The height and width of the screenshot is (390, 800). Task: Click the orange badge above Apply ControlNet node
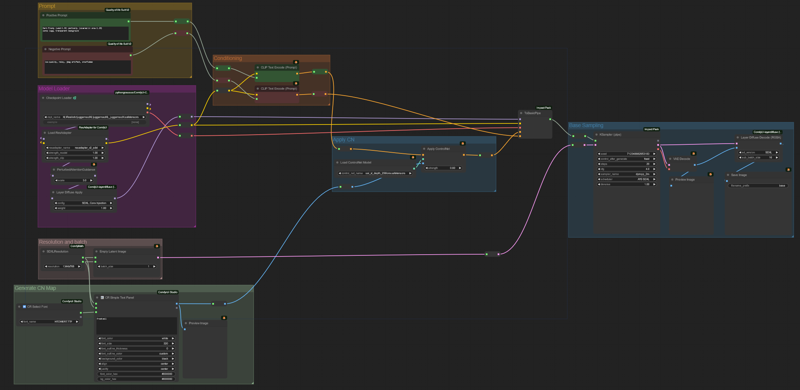pyautogui.click(x=462, y=143)
